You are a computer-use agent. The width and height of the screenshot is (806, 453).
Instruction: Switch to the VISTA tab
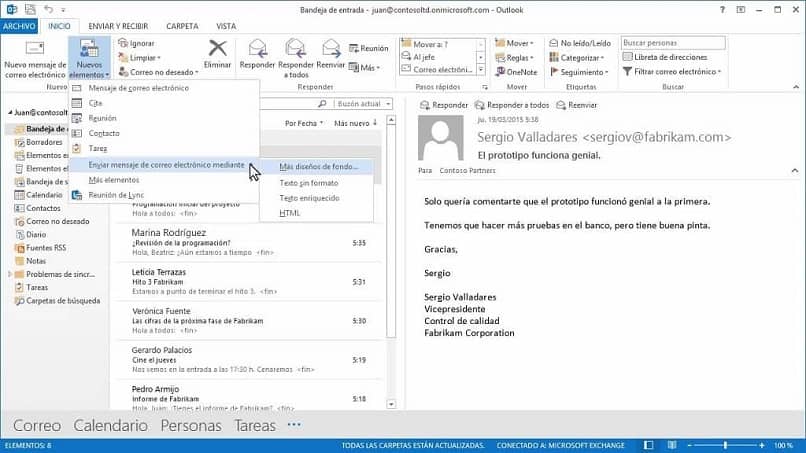tap(226, 26)
